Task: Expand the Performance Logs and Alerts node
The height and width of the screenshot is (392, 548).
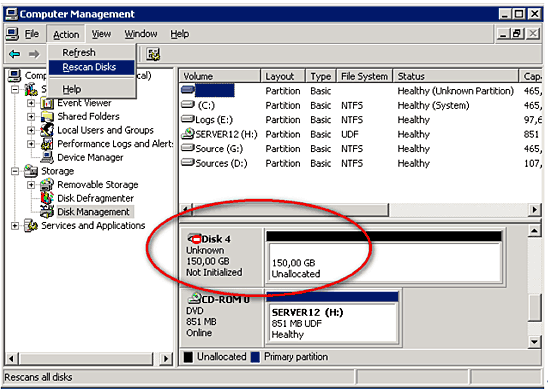Action: point(31,144)
